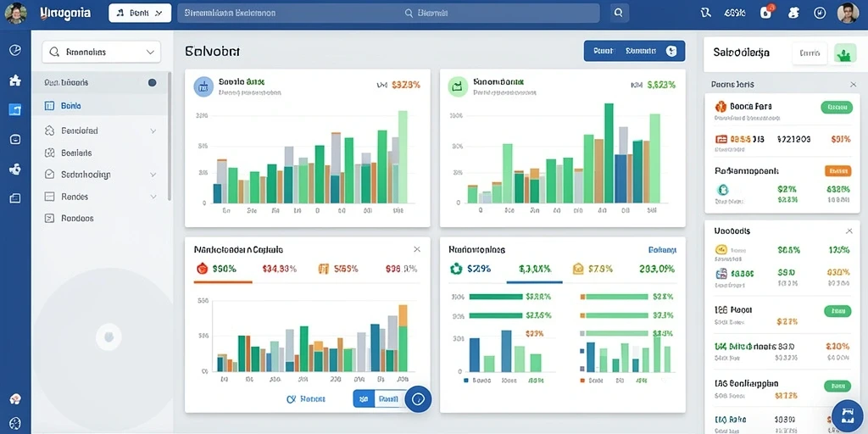Click the orange icon beside Booce Fara
Viewport: 868px width, 434px height.
click(721, 106)
